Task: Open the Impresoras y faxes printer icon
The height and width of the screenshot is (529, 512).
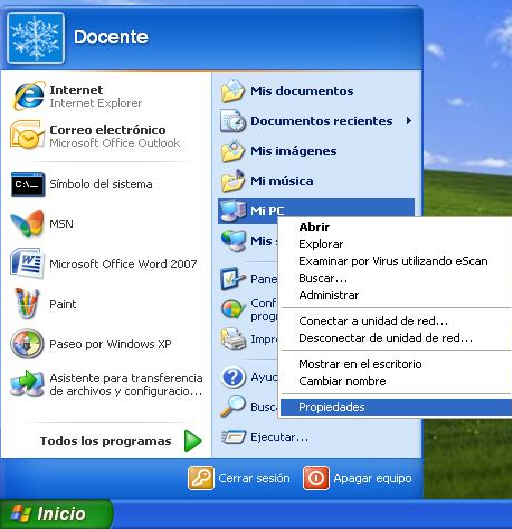Action: (233, 339)
